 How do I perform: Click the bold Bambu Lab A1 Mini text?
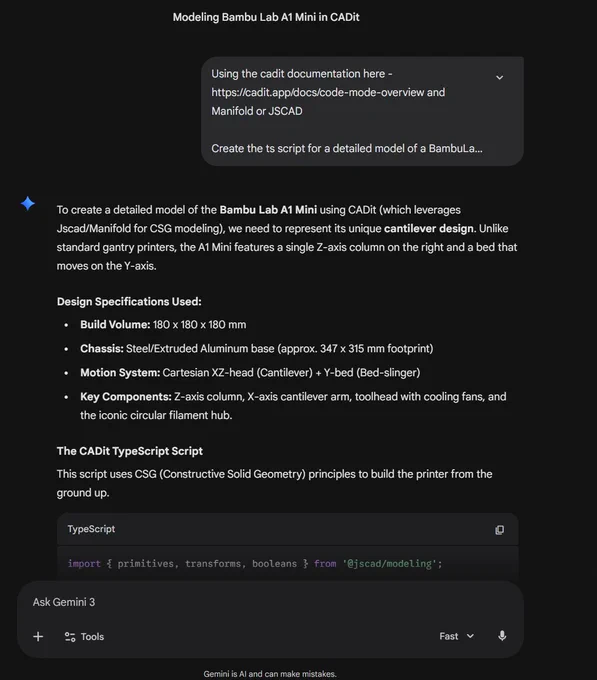pos(268,210)
